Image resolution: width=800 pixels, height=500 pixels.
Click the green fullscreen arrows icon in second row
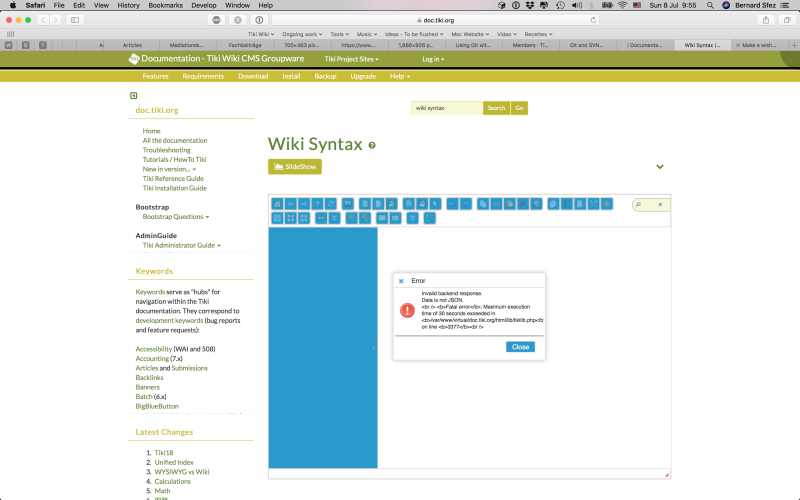430,218
